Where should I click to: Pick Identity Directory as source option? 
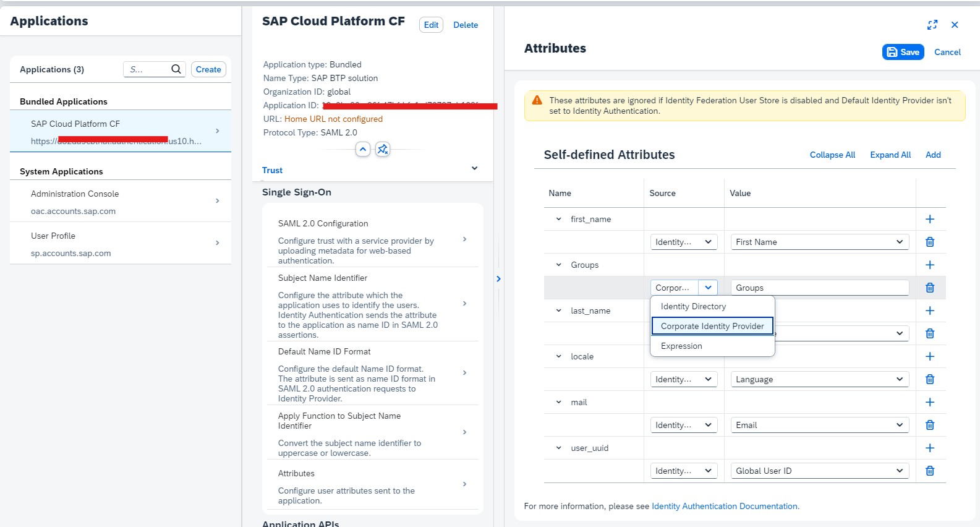(693, 306)
